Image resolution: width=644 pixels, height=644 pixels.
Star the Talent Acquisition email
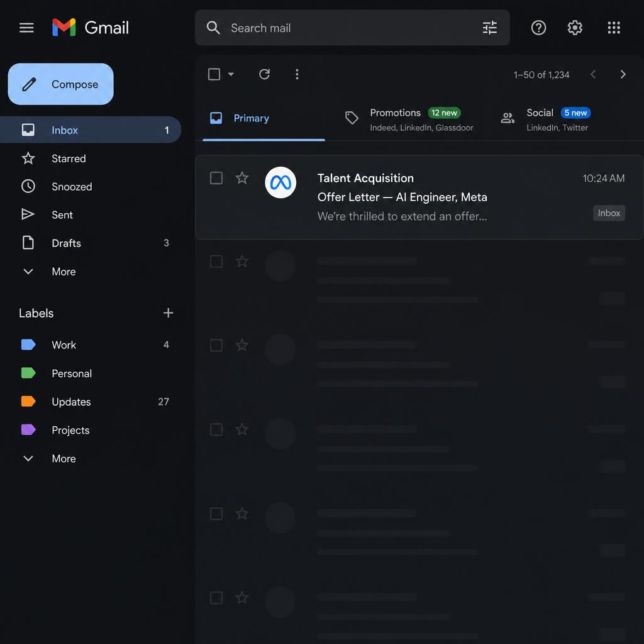242,178
